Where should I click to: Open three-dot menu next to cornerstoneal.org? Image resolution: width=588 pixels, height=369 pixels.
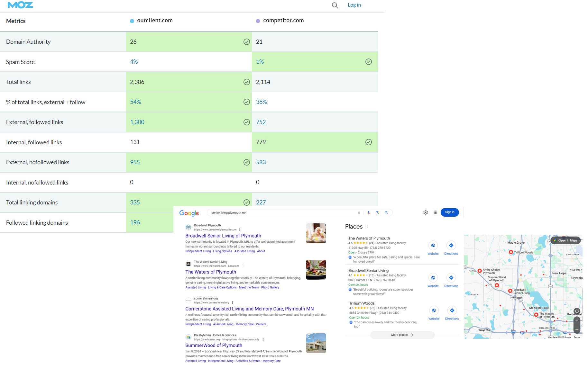232,303
